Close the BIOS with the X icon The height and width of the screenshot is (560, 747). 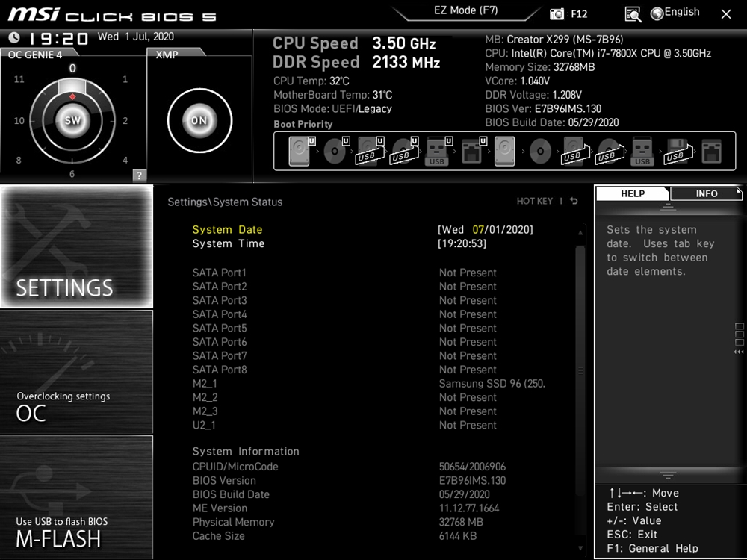pos(726,14)
